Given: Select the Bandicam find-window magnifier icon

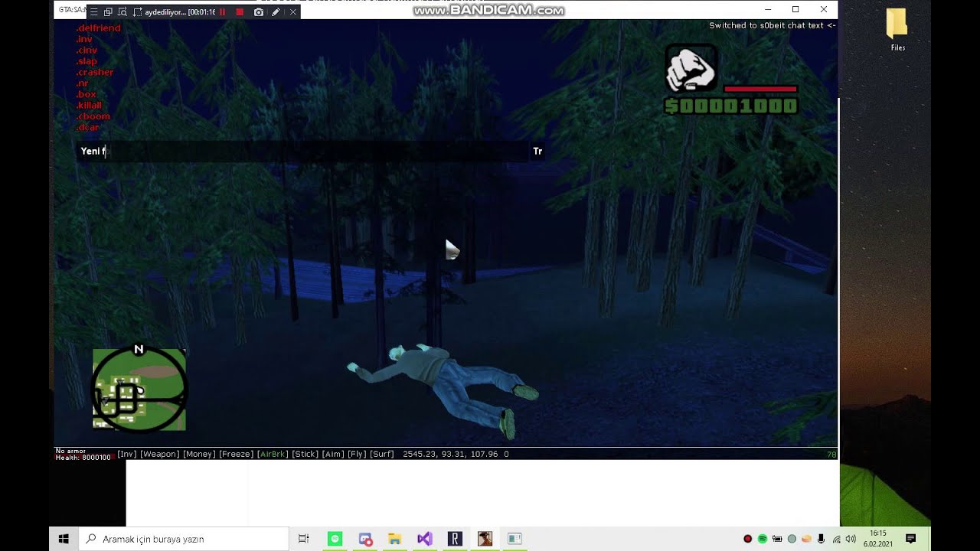Looking at the screenshot, I should 122,12.
